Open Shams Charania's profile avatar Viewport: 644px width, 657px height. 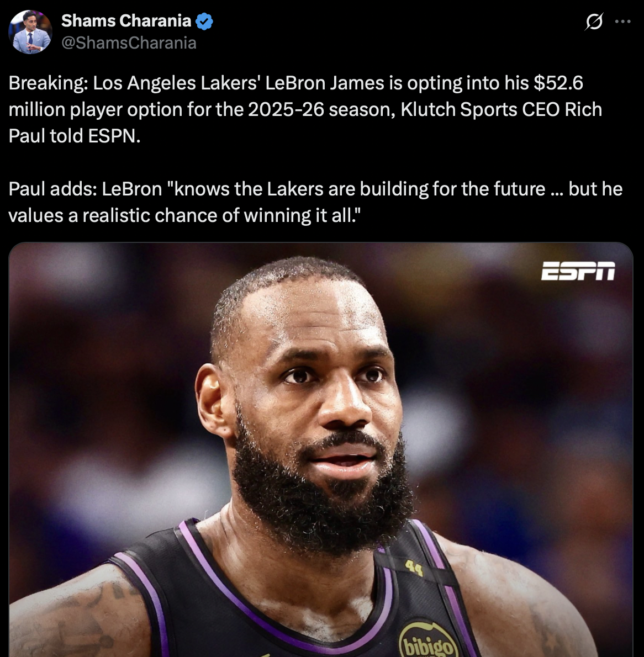(x=30, y=32)
